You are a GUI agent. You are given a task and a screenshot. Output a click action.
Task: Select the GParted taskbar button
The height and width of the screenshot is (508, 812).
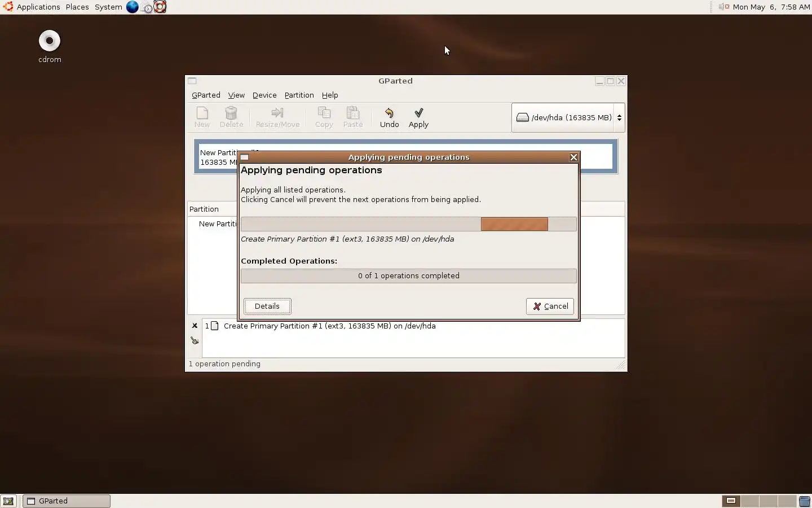[67, 501]
